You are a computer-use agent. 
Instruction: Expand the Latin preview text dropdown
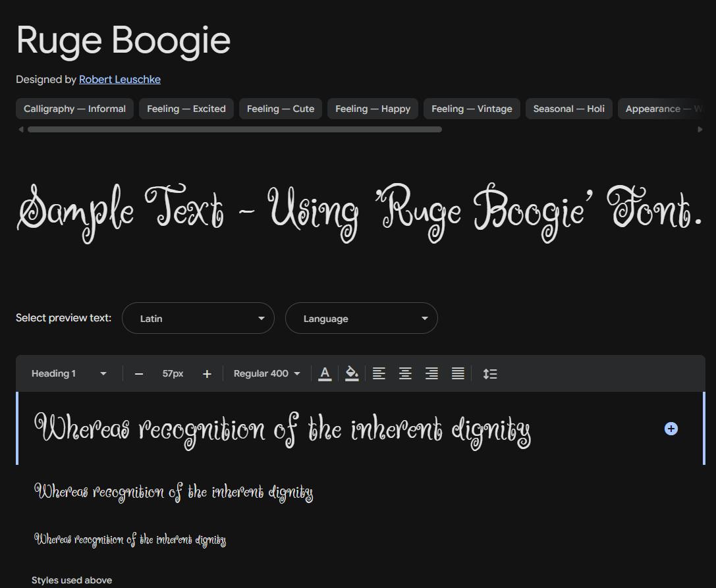pyautogui.click(x=198, y=318)
